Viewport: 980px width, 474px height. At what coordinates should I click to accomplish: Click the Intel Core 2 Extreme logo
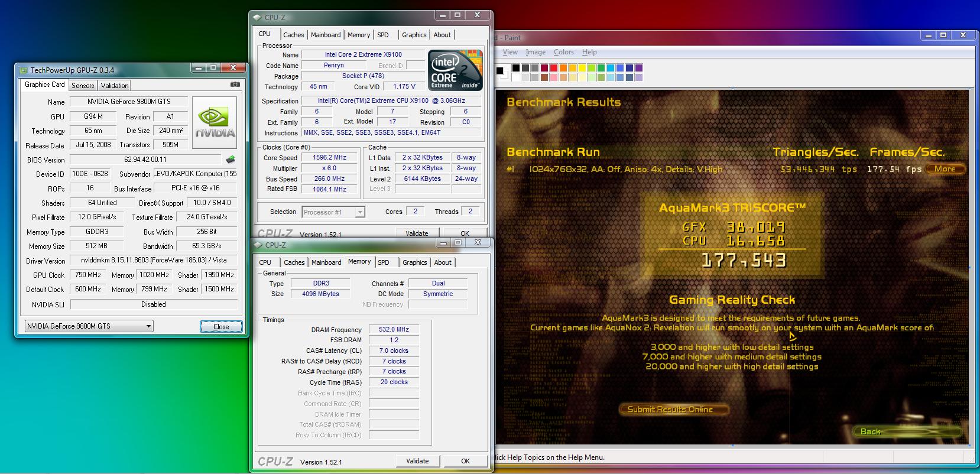(x=455, y=70)
